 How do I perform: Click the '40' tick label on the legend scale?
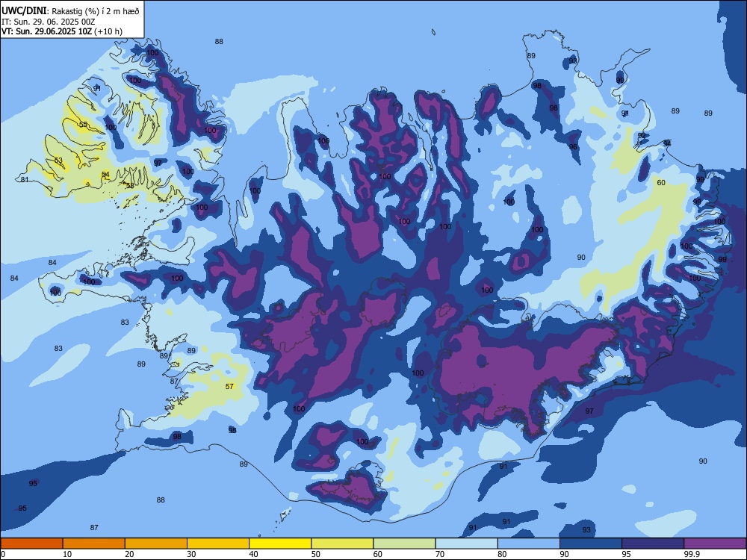point(253,554)
